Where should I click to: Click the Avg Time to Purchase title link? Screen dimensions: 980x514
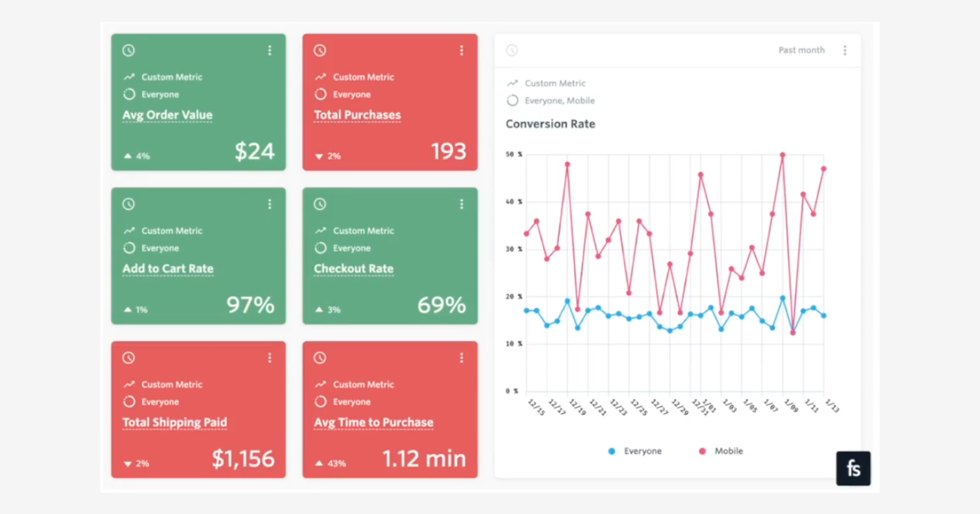[373, 422]
